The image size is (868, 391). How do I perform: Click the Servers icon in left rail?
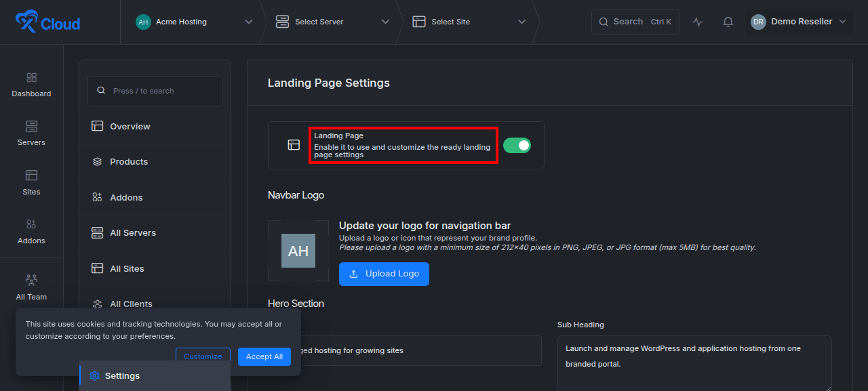point(31,127)
